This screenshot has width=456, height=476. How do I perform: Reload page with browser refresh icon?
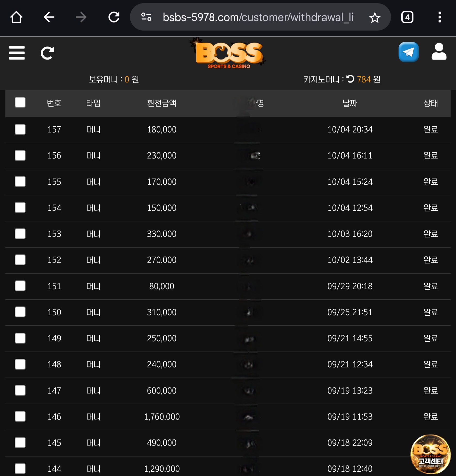tap(114, 18)
